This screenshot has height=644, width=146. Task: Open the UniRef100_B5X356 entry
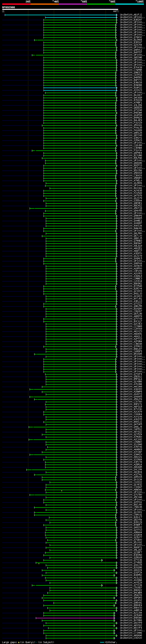[x=131, y=171]
